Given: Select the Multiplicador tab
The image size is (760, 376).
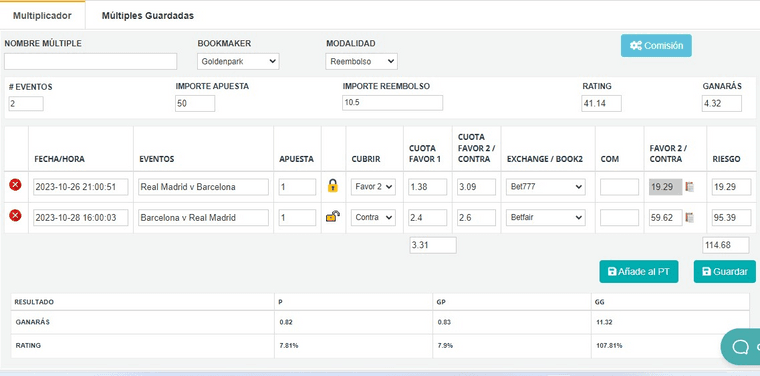Looking at the screenshot, I should pyautogui.click(x=42, y=16).
